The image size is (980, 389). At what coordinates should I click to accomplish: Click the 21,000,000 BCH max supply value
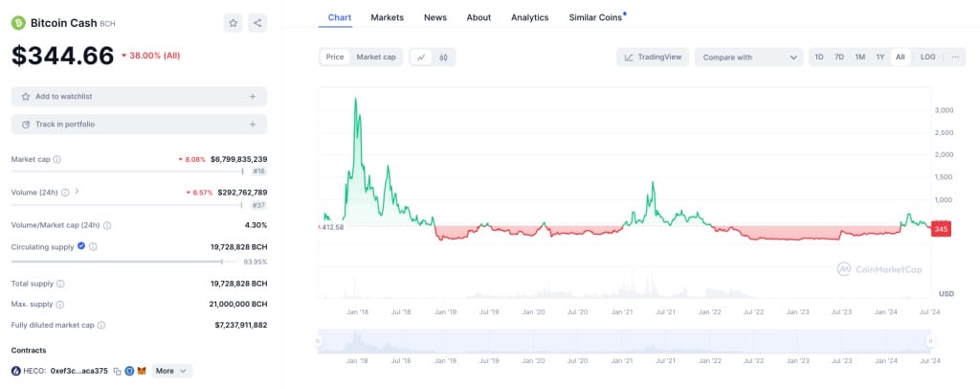(x=238, y=305)
